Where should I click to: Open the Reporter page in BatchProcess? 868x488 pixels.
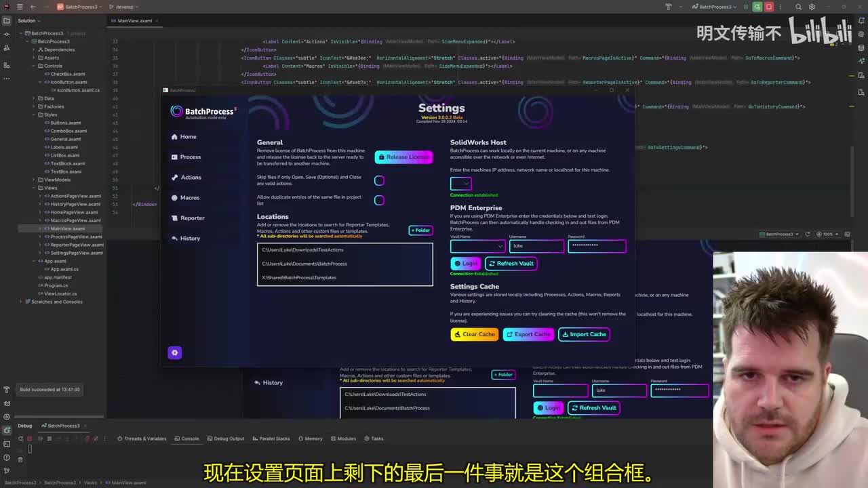pos(188,218)
